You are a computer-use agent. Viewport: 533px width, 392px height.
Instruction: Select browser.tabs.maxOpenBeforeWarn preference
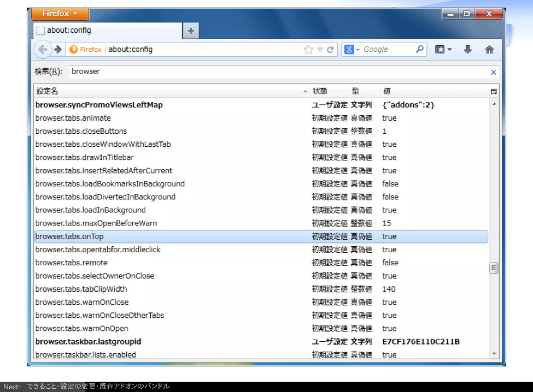tap(261, 223)
